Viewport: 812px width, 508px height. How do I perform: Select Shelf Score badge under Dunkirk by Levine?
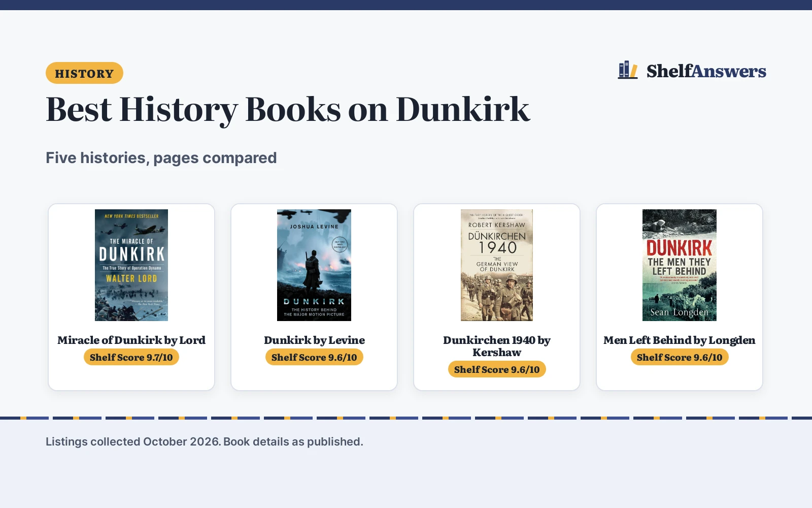tap(314, 357)
